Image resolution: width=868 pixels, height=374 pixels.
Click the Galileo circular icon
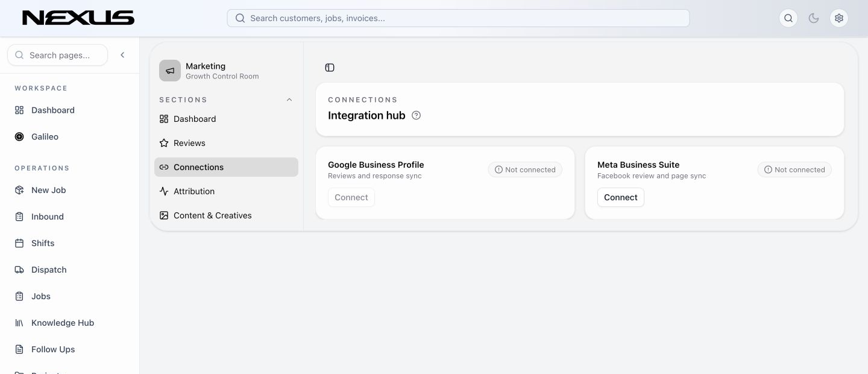[19, 137]
